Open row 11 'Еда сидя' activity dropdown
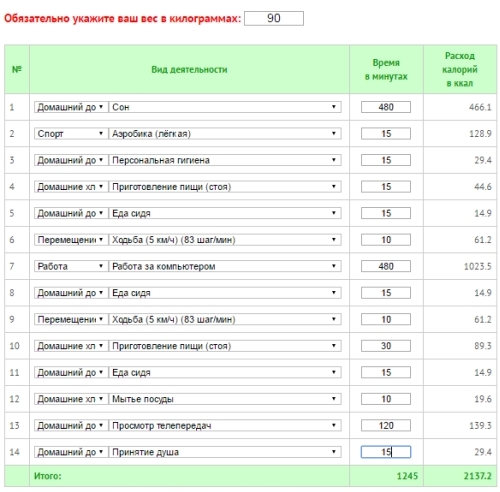 pos(225,372)
